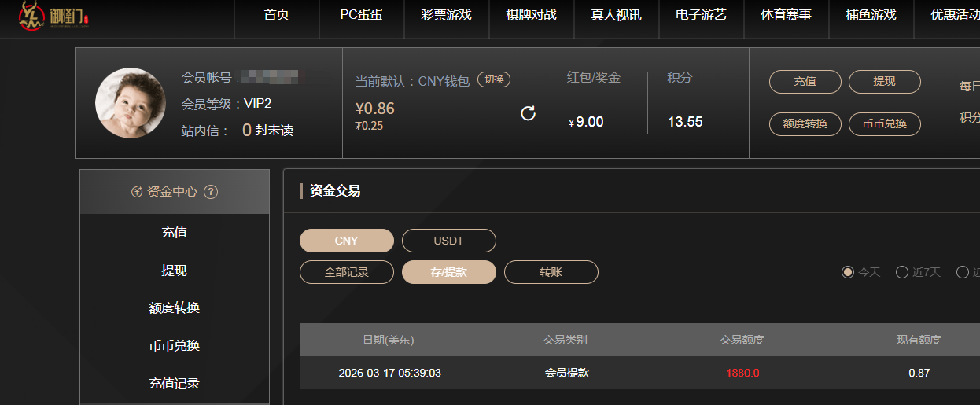The width and height of the screenshot is (980, 405).
Task: Filter records by 转账
Action: coord(551,272)
